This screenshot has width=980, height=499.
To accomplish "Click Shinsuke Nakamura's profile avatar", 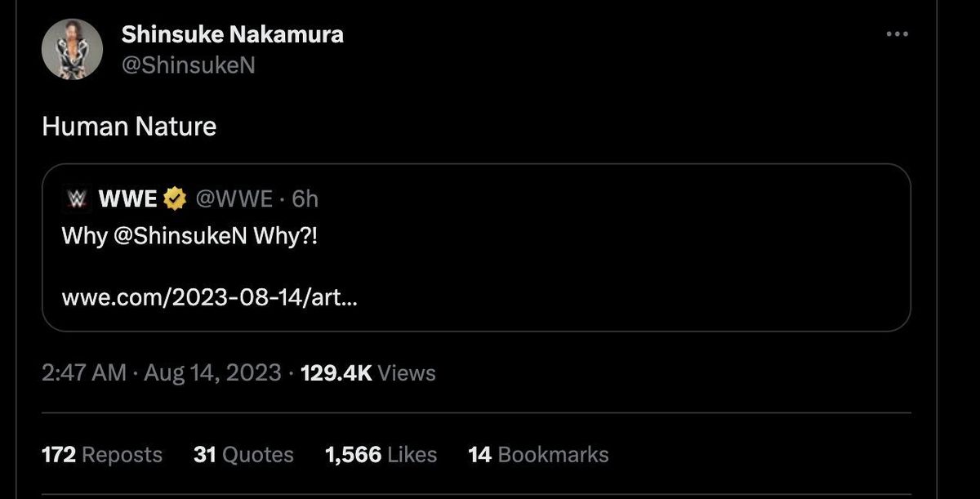I will 73,48.
